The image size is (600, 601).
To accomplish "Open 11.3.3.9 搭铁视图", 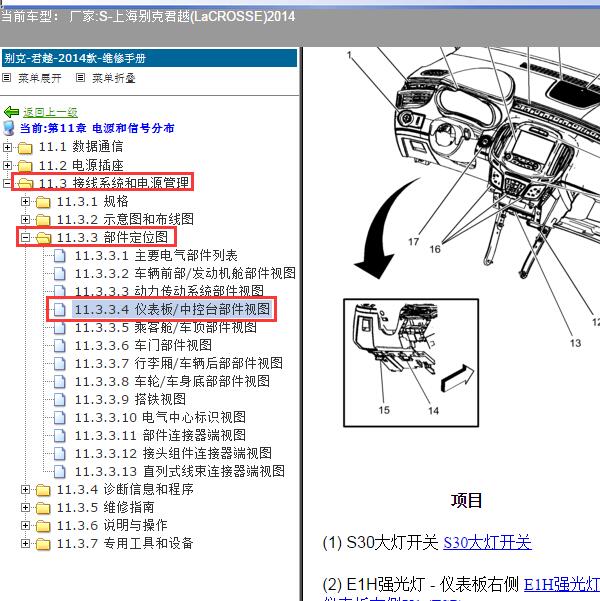I will click(x=130, y=399).
